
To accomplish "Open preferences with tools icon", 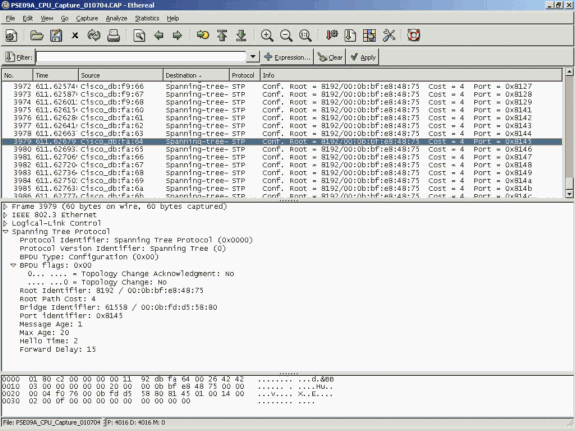I will [x=389, y=36].
